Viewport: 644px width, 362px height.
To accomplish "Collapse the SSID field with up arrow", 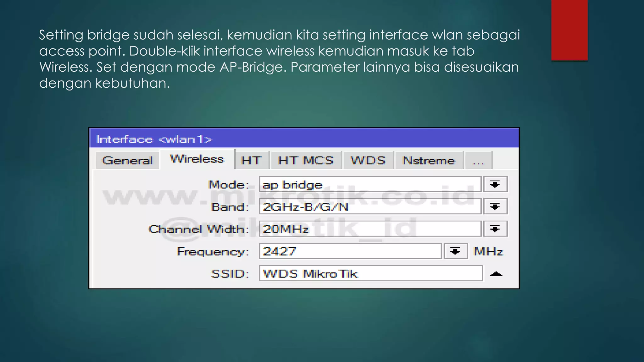I will coord(496,274).
